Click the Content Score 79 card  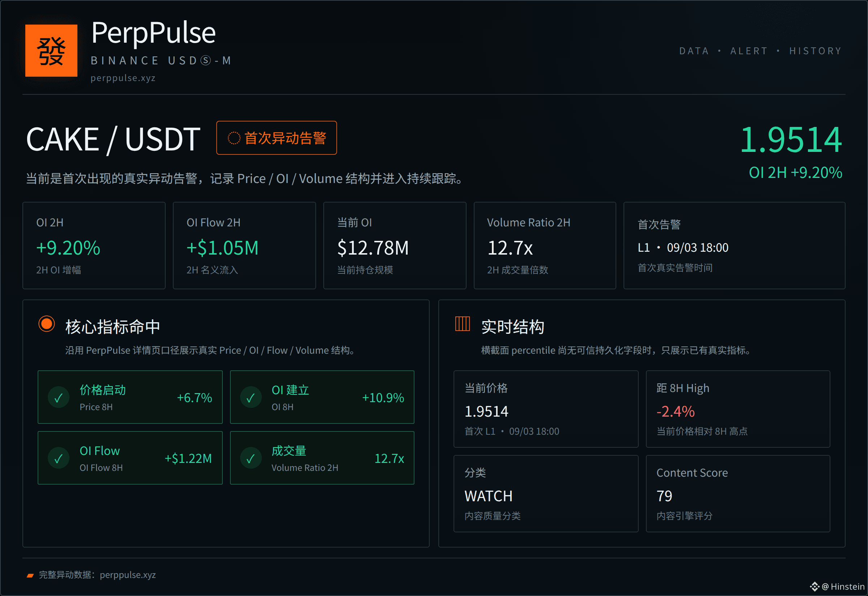[738, 494]
